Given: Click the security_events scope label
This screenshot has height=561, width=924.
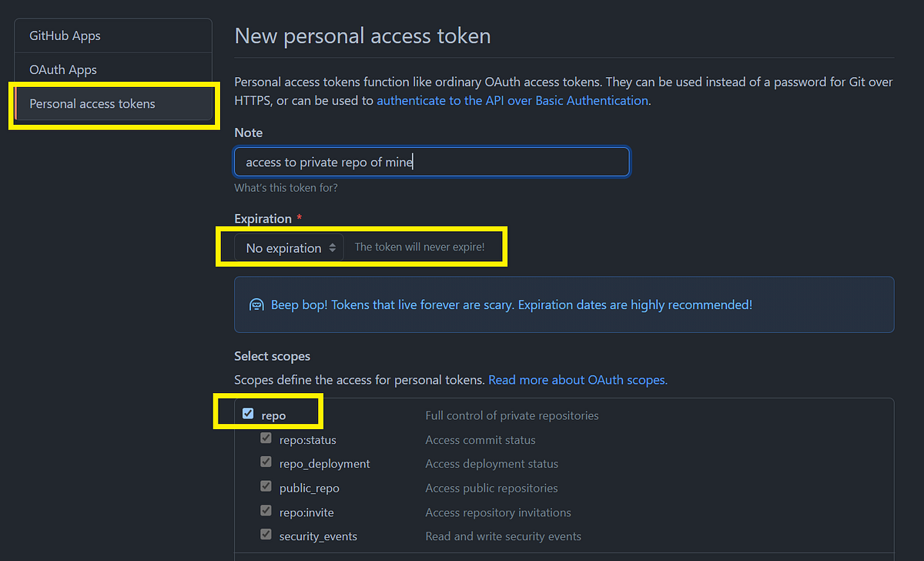Looking at the screenshot, I should (x=317, y=535).
